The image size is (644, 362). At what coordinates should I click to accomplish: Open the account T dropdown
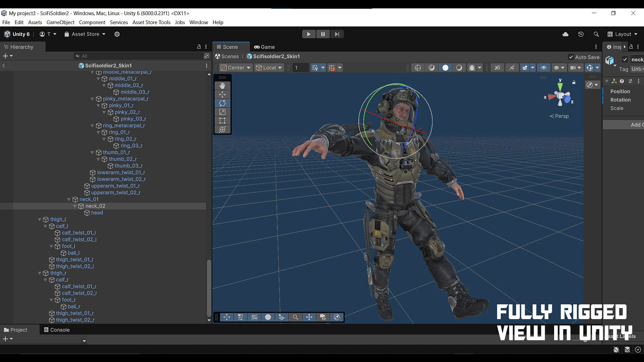coord(48,34)
